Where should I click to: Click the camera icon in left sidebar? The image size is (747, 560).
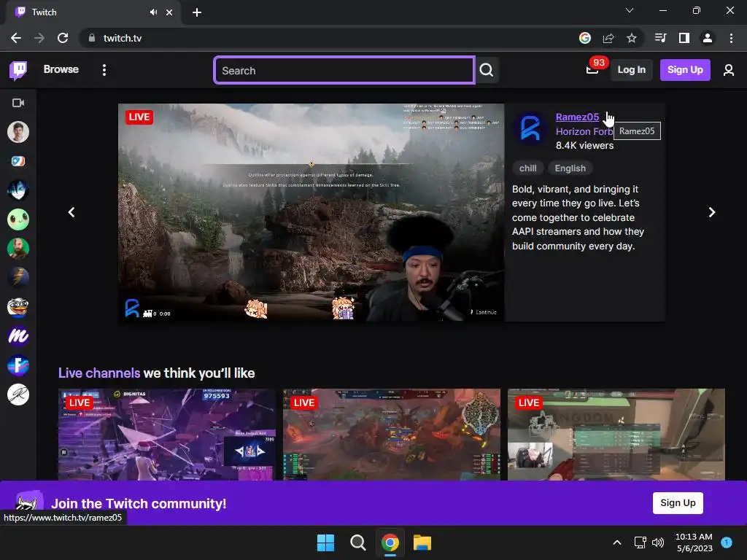click(18, 103)
